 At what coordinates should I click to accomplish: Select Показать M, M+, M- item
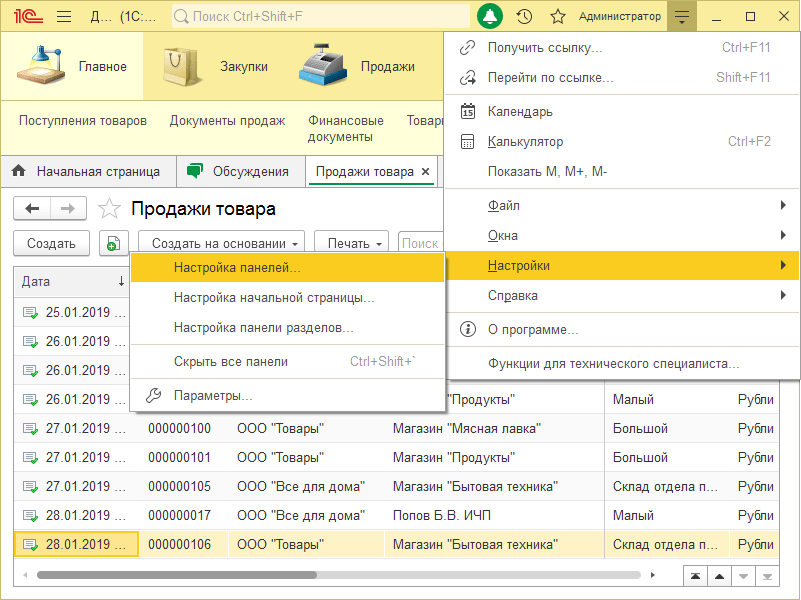[x=622, y=172]
